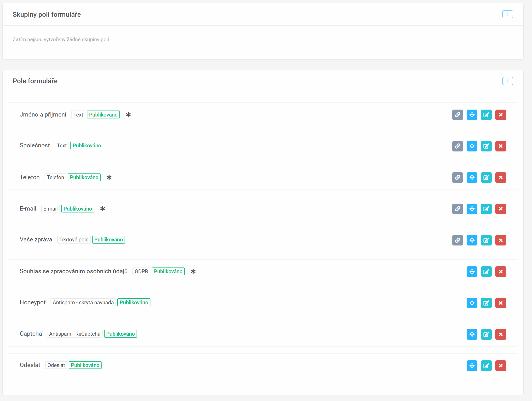Click required asterisk on E-mail row
Screen dimensions: 532x401
103,209
